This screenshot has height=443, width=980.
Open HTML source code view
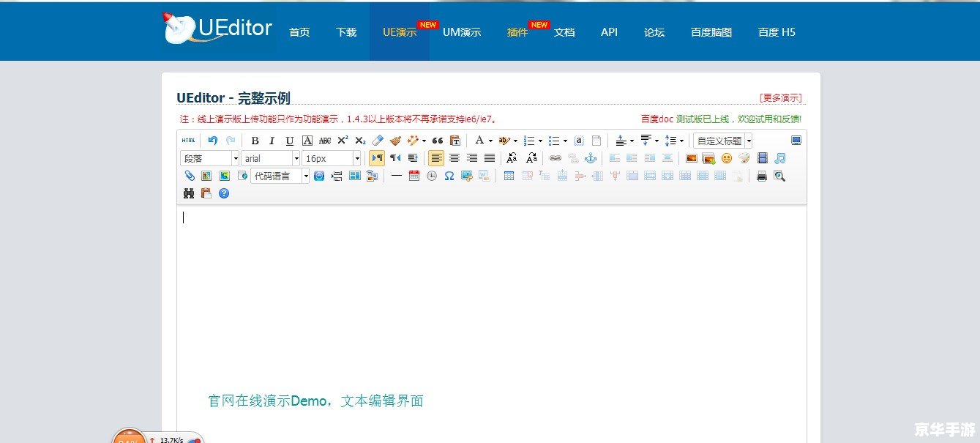tap(188, 141)
